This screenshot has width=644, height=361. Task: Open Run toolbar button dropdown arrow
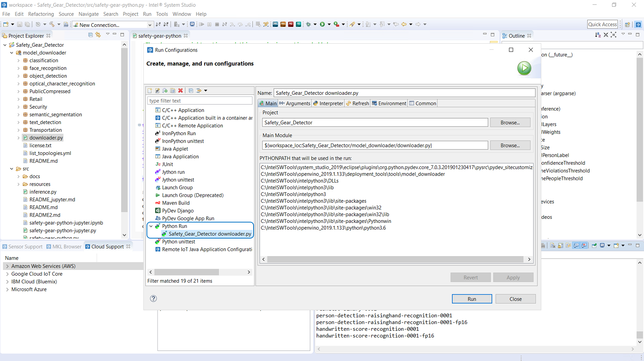click(x=329, y=25)
